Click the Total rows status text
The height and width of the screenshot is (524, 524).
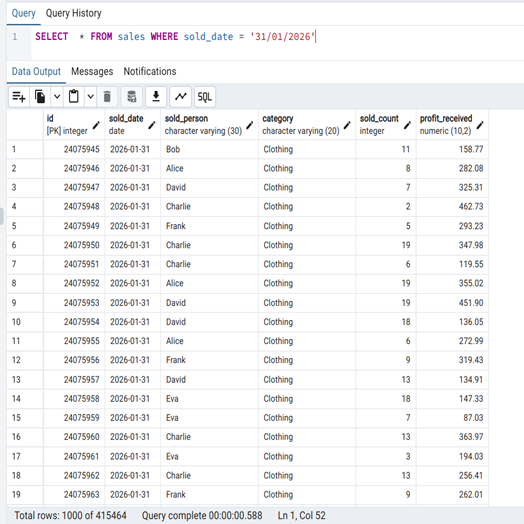[70, 515]
